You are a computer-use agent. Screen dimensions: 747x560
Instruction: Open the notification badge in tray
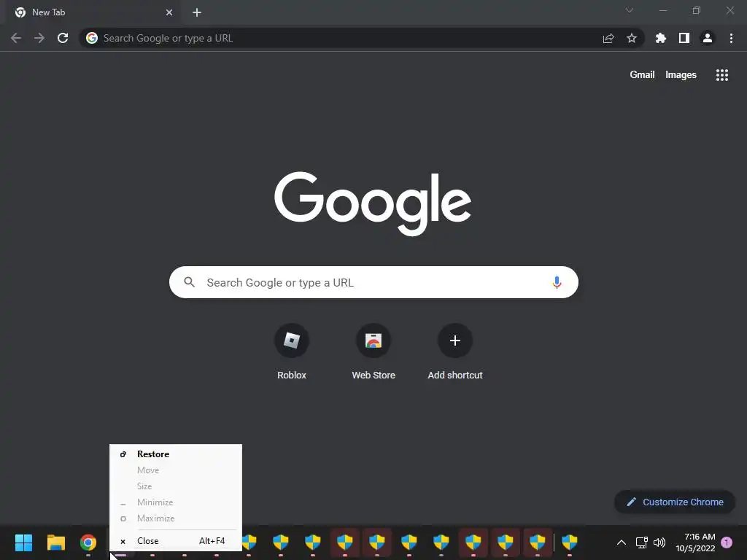point(727,542)
